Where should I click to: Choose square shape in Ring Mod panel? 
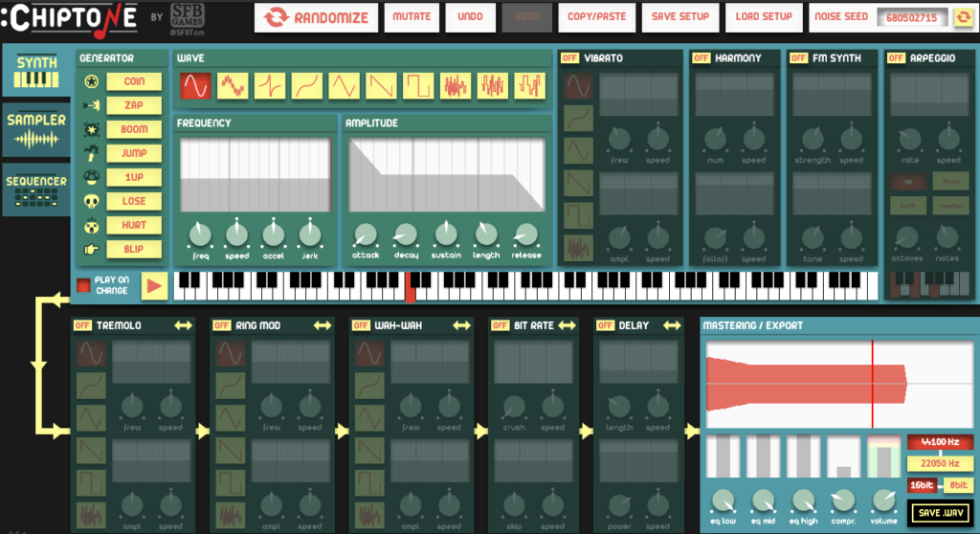(230, 483)
